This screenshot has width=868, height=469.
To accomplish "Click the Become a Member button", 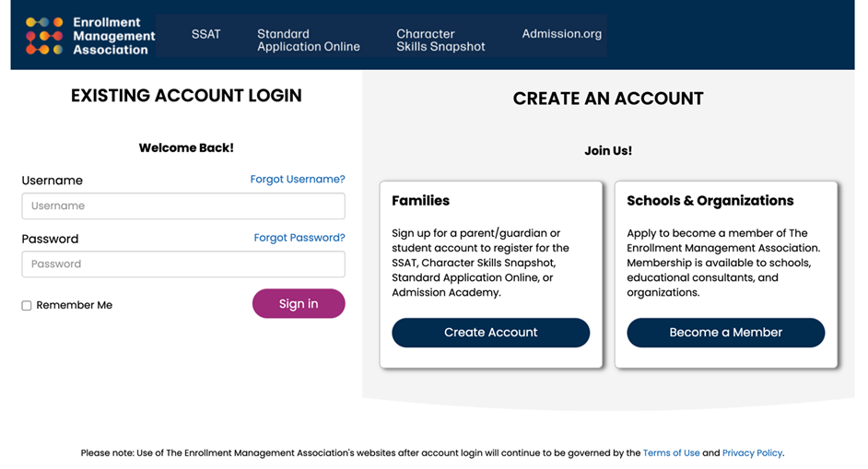I will point(725,333).
